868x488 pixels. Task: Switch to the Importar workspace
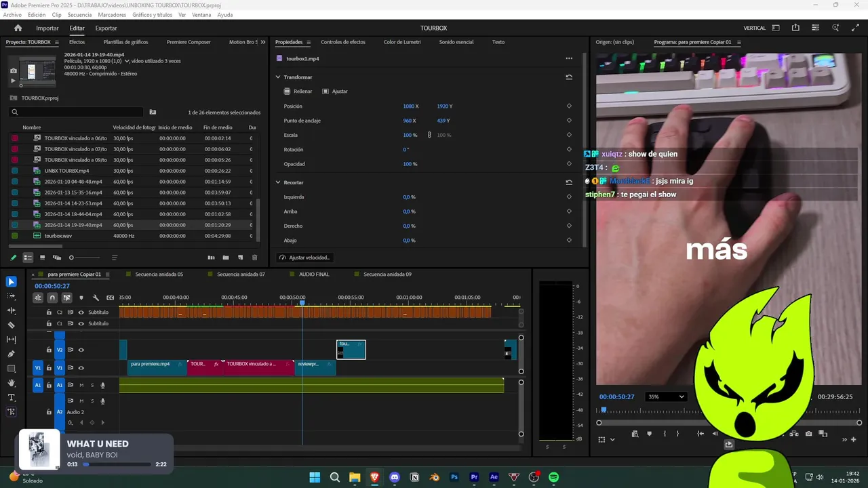click(47, 28)
